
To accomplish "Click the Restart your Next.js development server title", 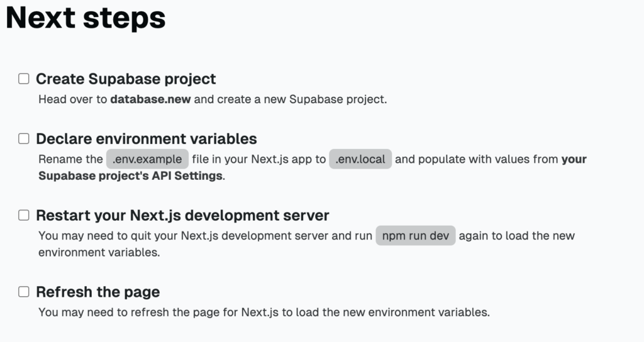I will [x=182, y=216].
